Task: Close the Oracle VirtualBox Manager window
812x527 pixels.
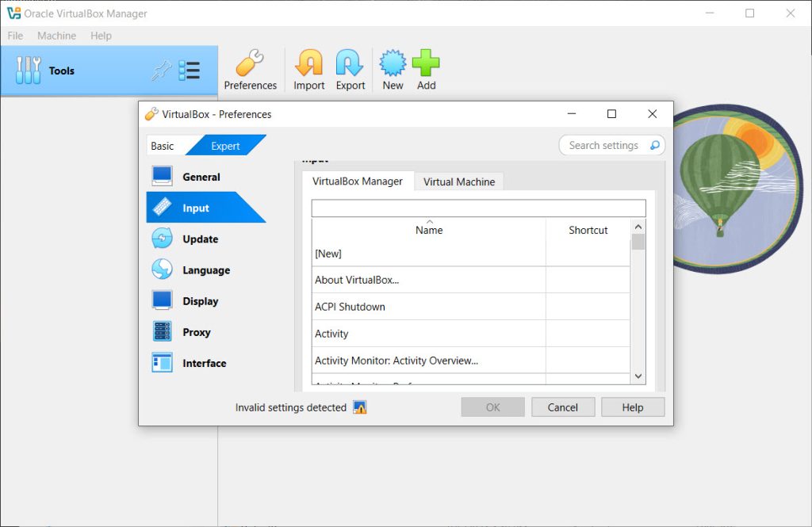Action: click(791, 13)
